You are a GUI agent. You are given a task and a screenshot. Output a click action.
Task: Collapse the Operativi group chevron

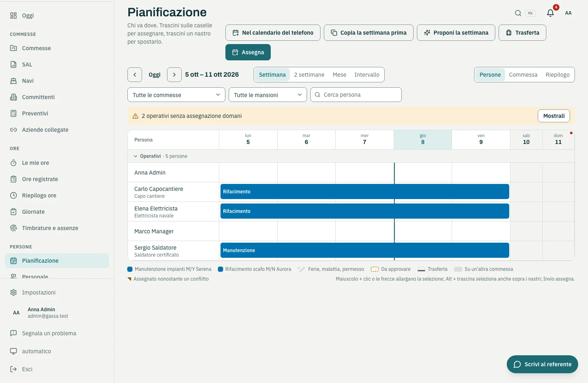(x=136, y=156)
